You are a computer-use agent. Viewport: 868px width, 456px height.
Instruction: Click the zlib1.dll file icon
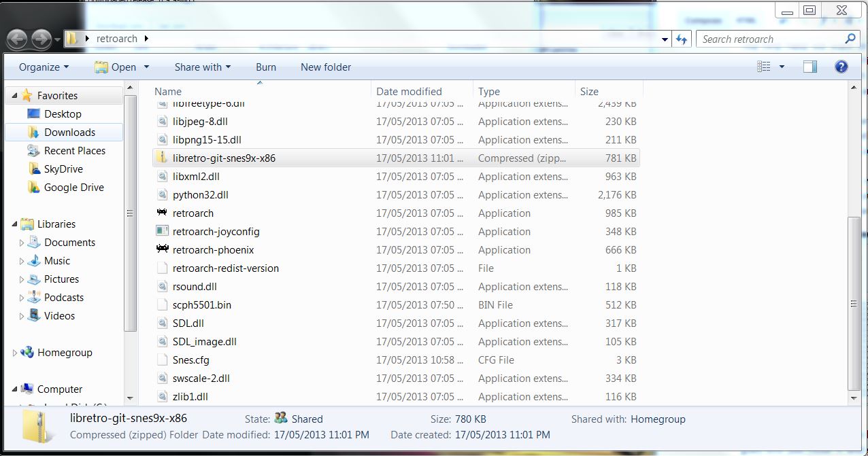pos(162,396)
